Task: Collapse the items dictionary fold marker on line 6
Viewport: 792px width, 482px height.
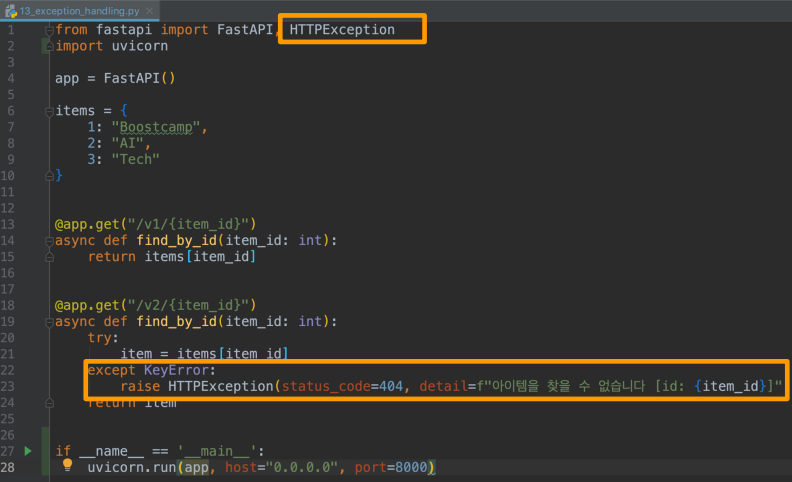Action: 50,112
